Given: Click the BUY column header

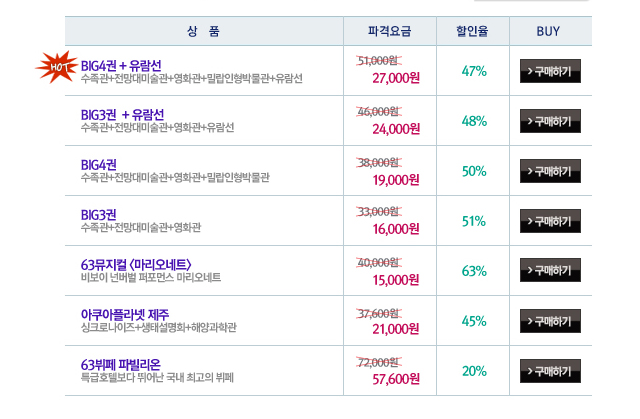Looking at the screenshot, I should pos(548,30).
